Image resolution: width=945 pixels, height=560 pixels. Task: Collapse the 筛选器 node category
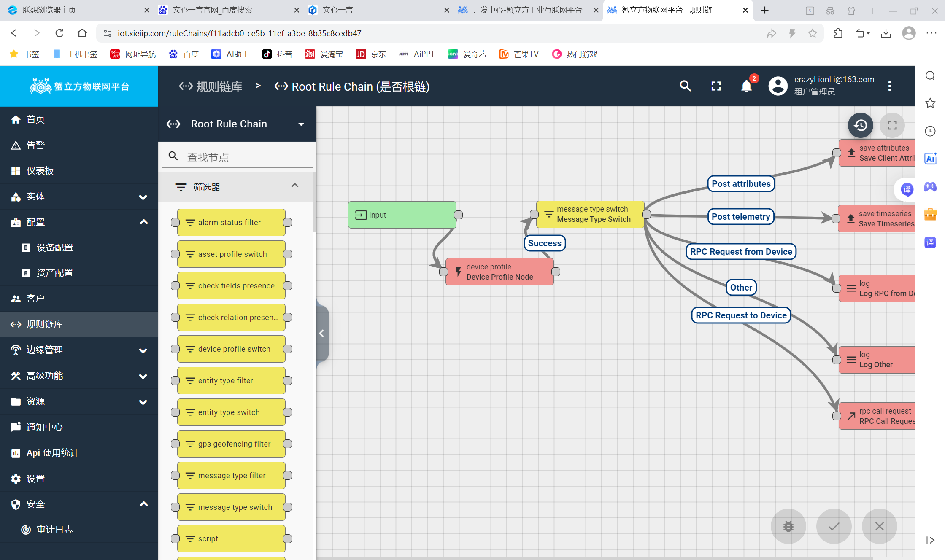point(295,186)
